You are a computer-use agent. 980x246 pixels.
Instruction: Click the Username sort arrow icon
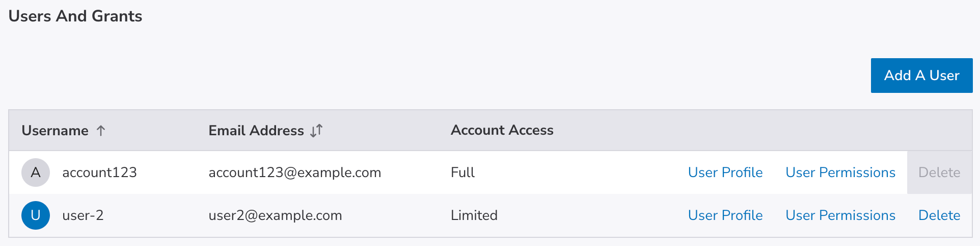101,131
